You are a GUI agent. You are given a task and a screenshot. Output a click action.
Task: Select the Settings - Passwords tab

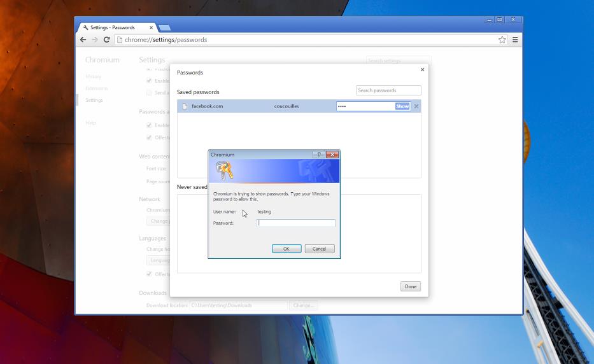point(116,28)
